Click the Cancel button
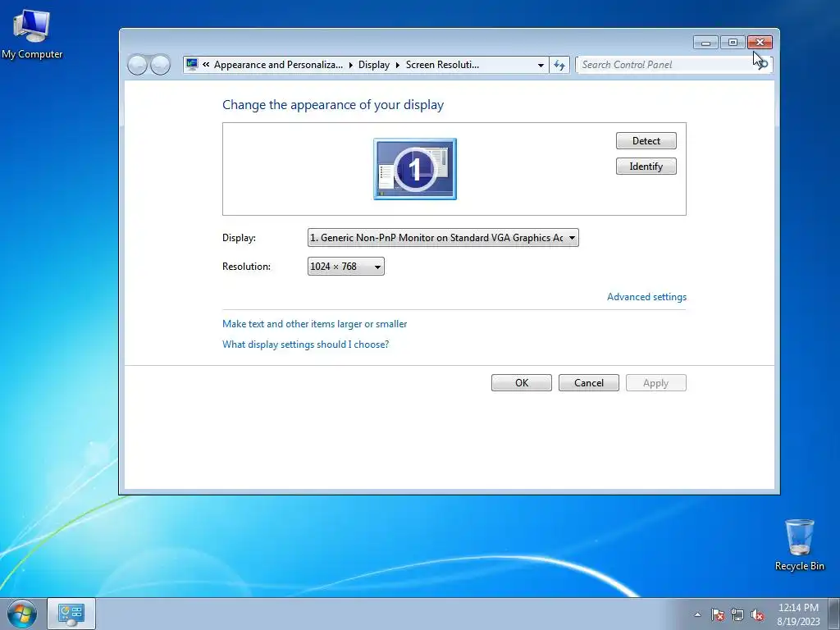Image resolution: width=840 pixels, height=630 pixels. 589,383
